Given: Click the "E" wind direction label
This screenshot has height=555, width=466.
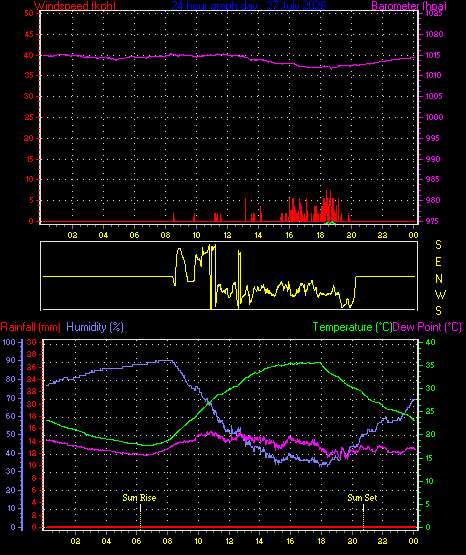Looking at the screenshot, I should tap(438, 262).
